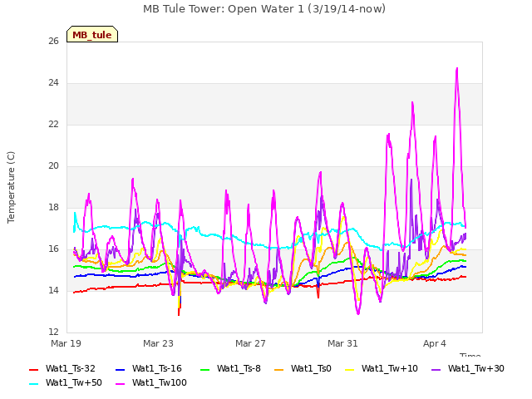Click the 14 y-axis tick label
The image size is (532, 399).
point(53,291)
